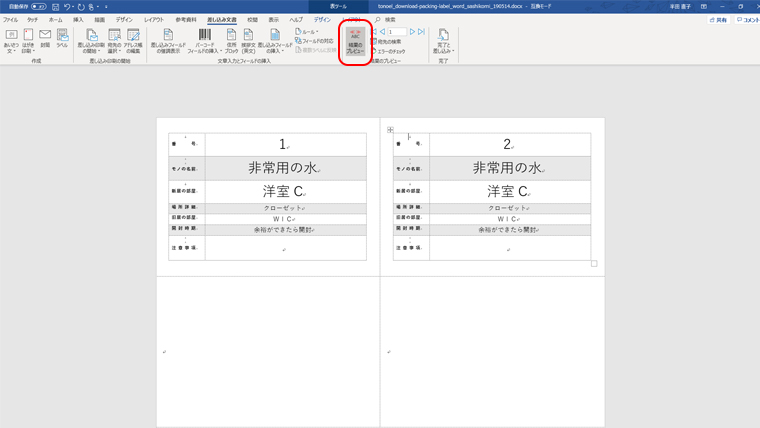Click the record number input box
The height and width of the screenshot is (428, 760).
click(396, 32)
